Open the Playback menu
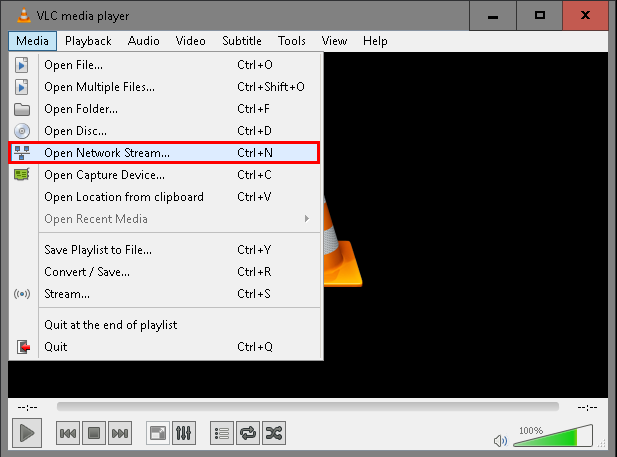Viewport: 617px width, 457px height. point(88,41)
